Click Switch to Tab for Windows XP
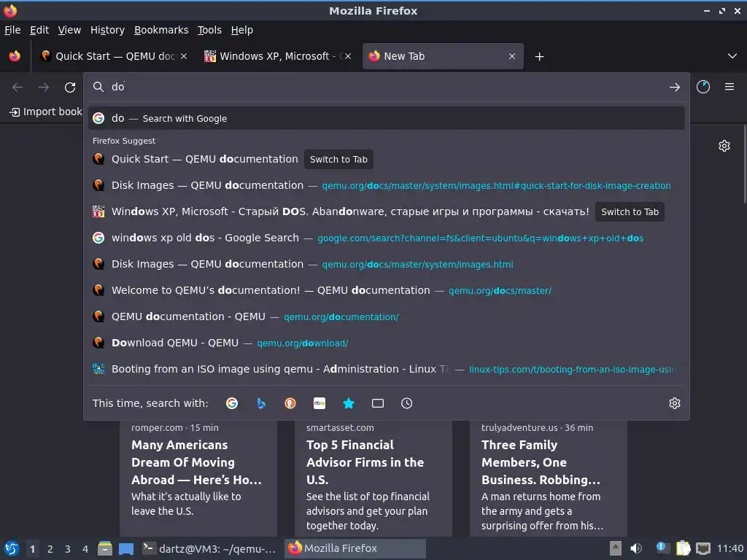This screenshot has width=747, height=560. click(x=630, y=212)
